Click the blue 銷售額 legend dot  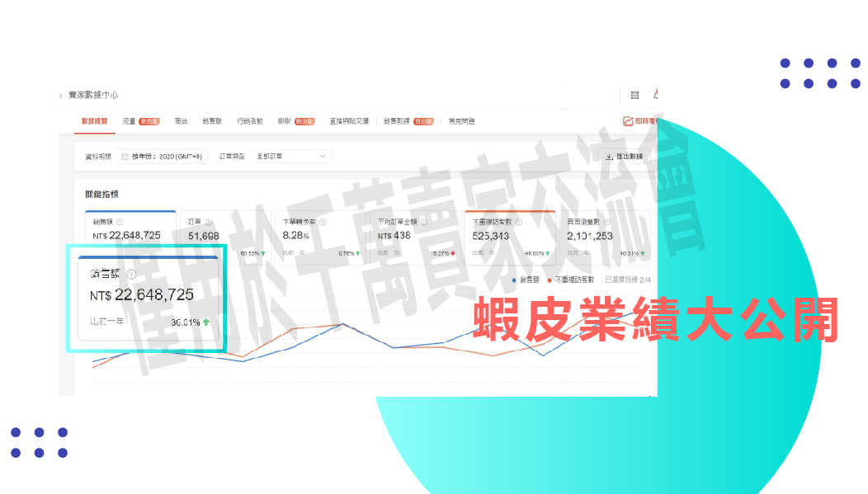(514, 280)
